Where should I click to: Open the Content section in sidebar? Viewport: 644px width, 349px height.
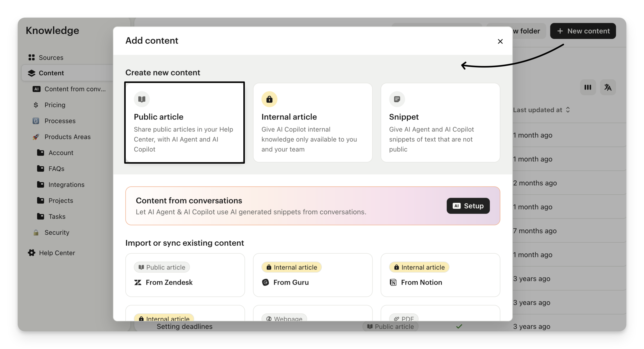tap(51, 73)
